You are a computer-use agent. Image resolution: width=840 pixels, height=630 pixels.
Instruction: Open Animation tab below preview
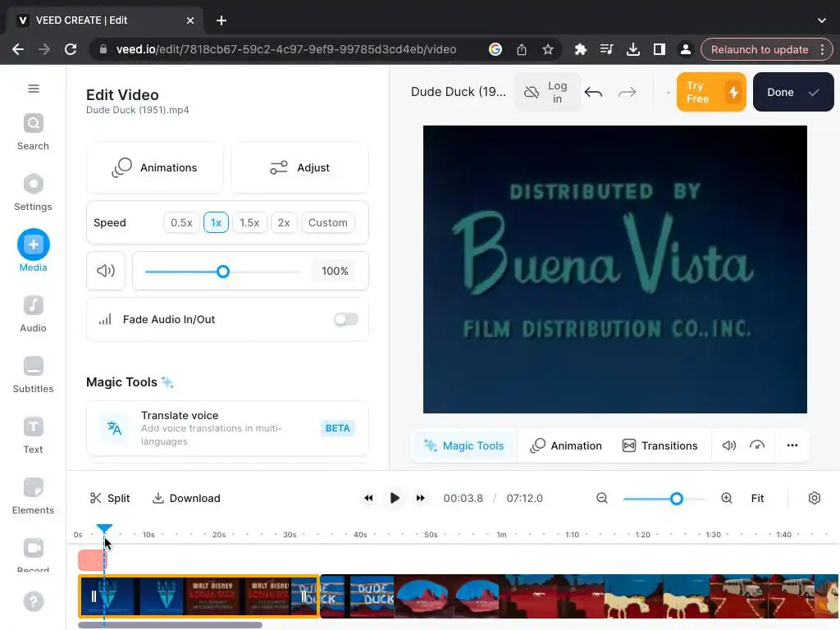point(566,445)
